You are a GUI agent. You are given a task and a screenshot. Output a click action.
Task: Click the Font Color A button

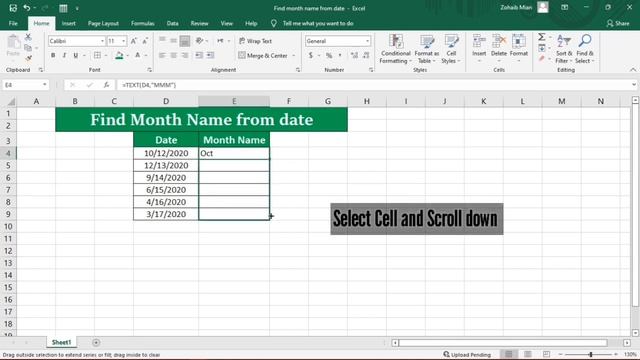coord(138,56)
